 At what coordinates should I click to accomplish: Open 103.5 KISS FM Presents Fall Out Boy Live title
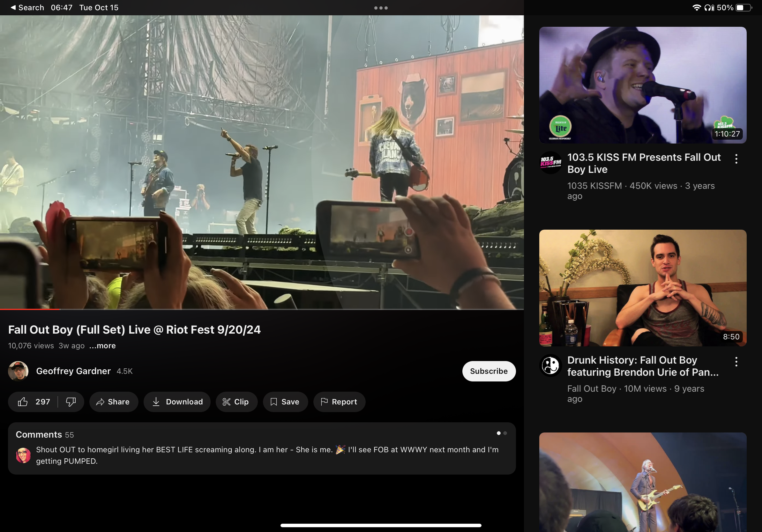tap(644, 163)
